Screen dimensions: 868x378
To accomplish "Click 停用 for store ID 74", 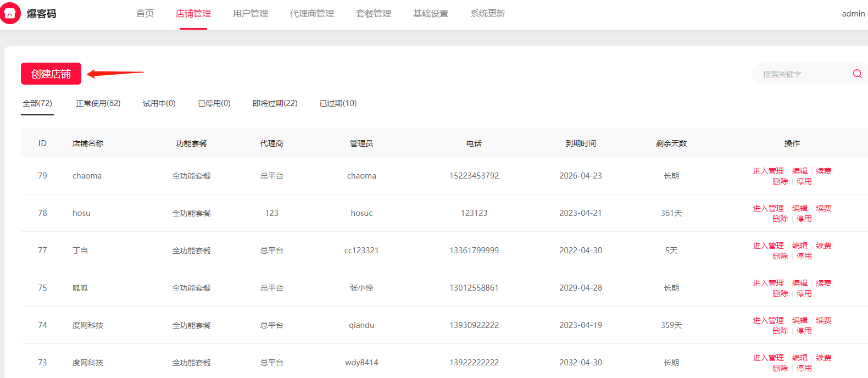I will (804, 331).
